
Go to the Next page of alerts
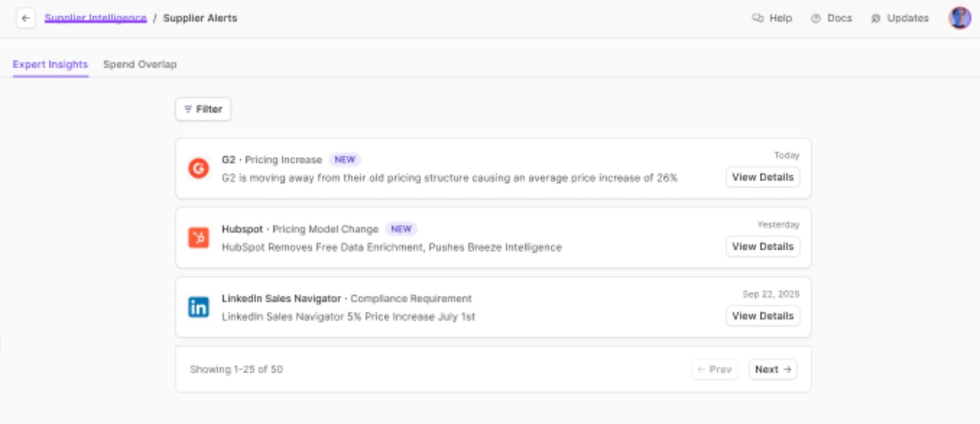(x=773, y=369)
